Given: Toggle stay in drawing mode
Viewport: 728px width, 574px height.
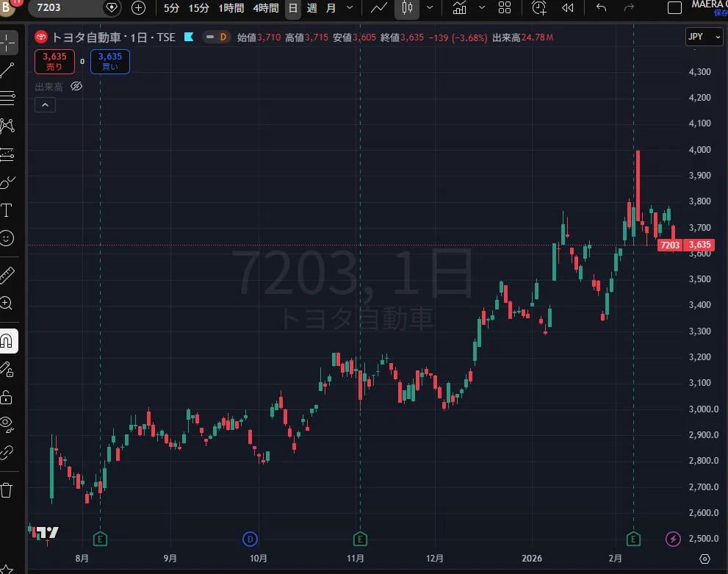Looking at the screenshot, I should coord(7,370).
